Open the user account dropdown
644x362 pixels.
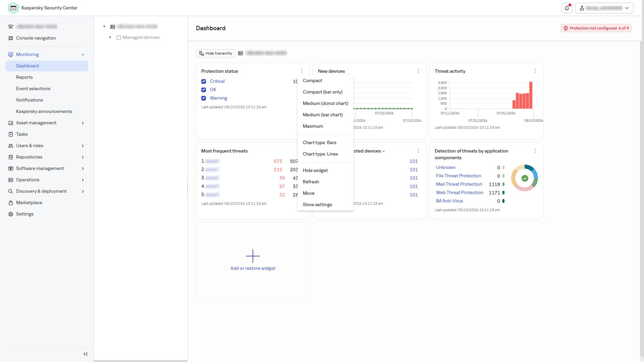(x=604, y=8)
